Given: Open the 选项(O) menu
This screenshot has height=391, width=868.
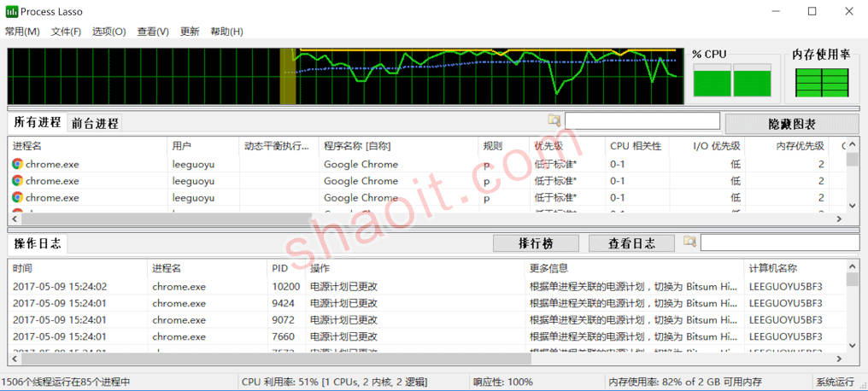Looking at the screenshot, I should pyautogui.click(x=109, y=32).
